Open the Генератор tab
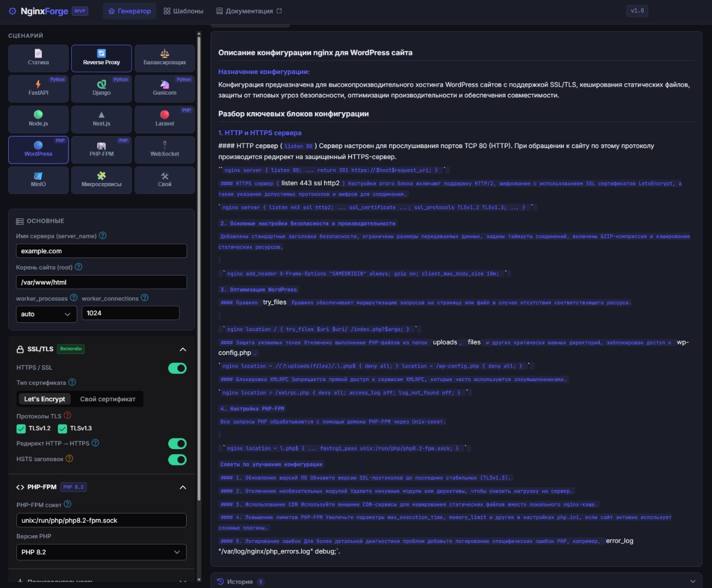The height and width of the screenshot is (588, 712). point(130,11)
